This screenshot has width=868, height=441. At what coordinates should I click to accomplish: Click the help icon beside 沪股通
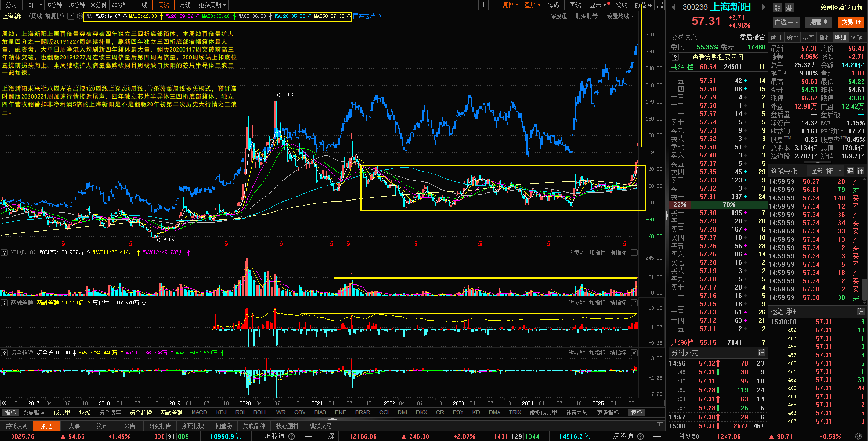(x=292, y=436)
